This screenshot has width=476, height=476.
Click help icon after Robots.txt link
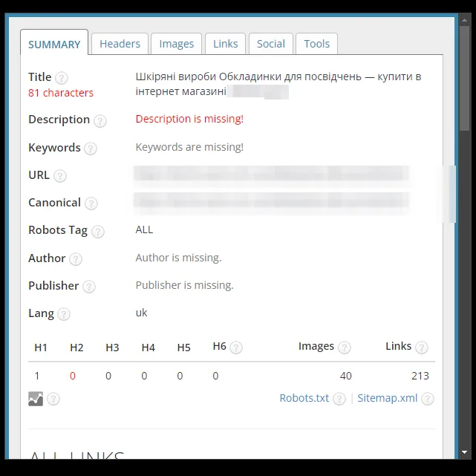(339, 399)
